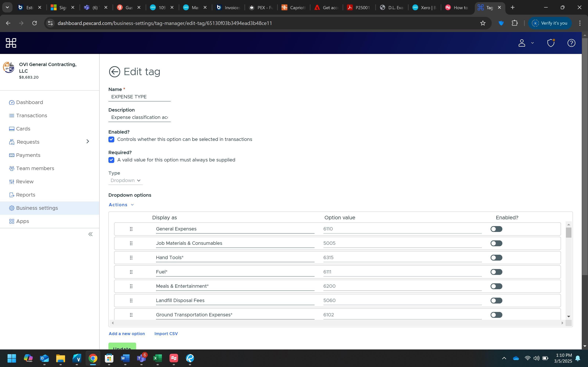Go to Transactions in sidebar
Screen dimensions: 588x367
[32, 116]
